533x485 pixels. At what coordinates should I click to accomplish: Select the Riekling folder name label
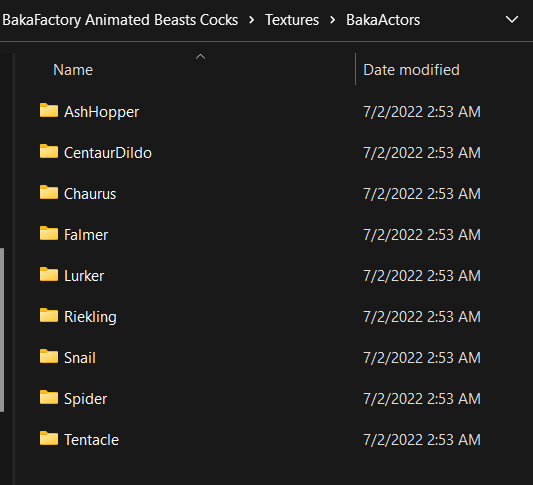[x=90, y=317]
